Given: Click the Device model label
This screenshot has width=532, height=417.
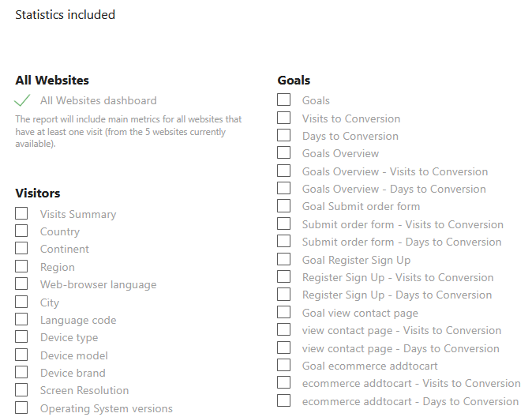Looking at the screenshot, I should click(74, 355).
